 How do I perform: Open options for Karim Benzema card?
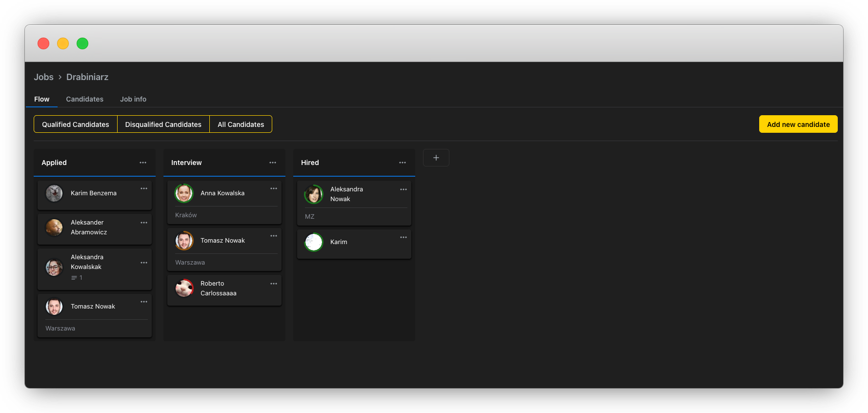coord(144,188)
